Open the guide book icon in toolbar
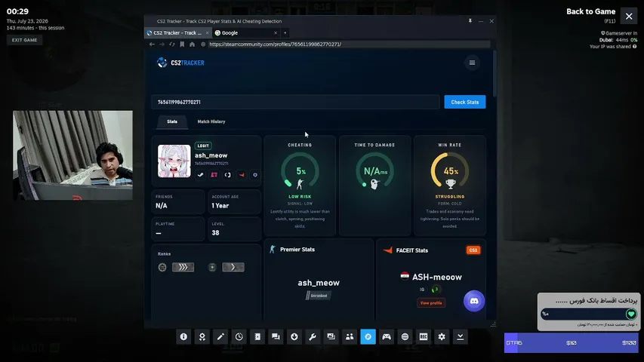The width and height of the screenshot is (644, 362). [257, 336]
